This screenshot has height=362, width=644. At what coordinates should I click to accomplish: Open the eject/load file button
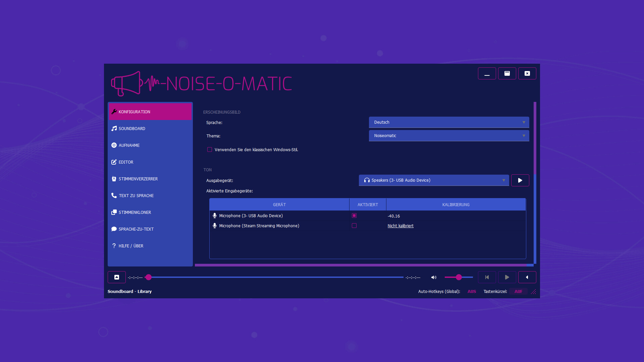(117, 277)
